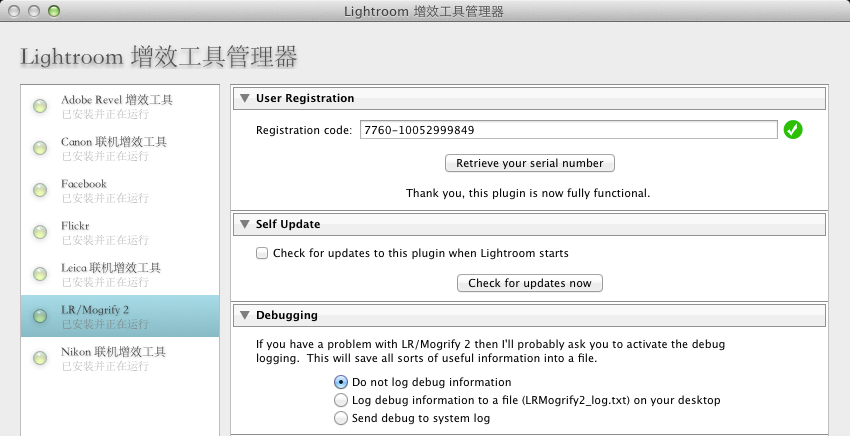The height and width of the screenshot is (436, 850).
Task: Select Do not log debug information
Action: click(x=341, y=382)
